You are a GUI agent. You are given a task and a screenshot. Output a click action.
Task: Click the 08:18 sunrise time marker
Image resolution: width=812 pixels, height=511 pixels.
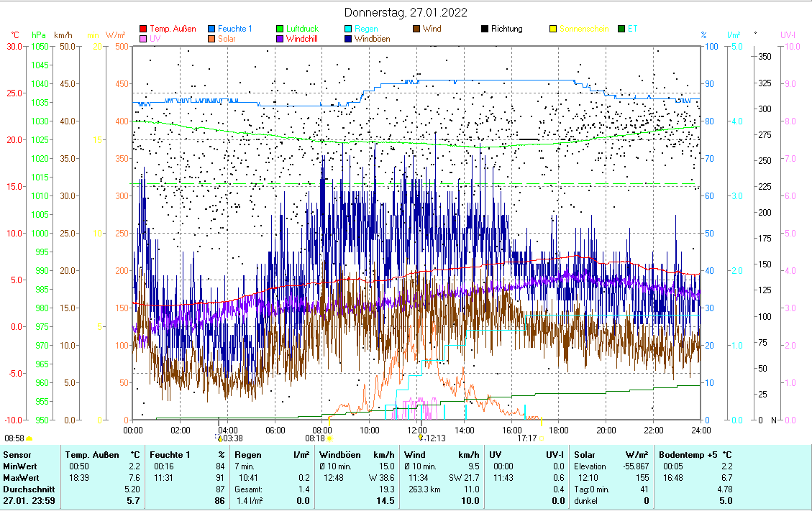point(315,438)
